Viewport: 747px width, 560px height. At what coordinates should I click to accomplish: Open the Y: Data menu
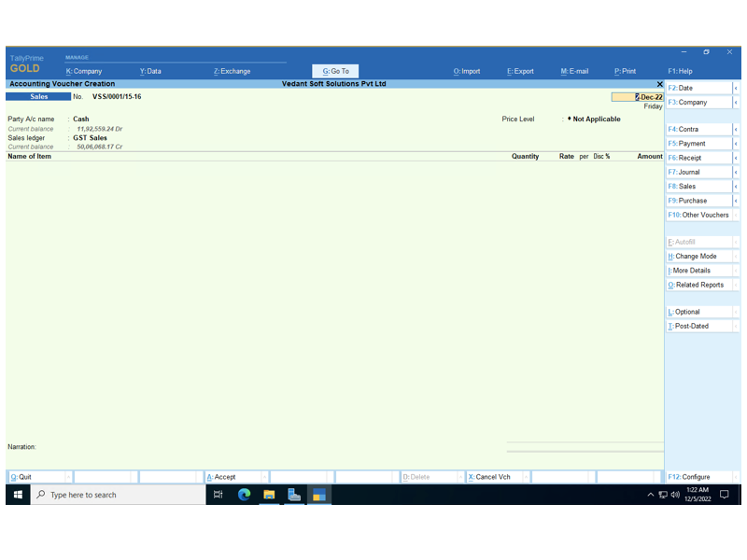click(150, 72)
